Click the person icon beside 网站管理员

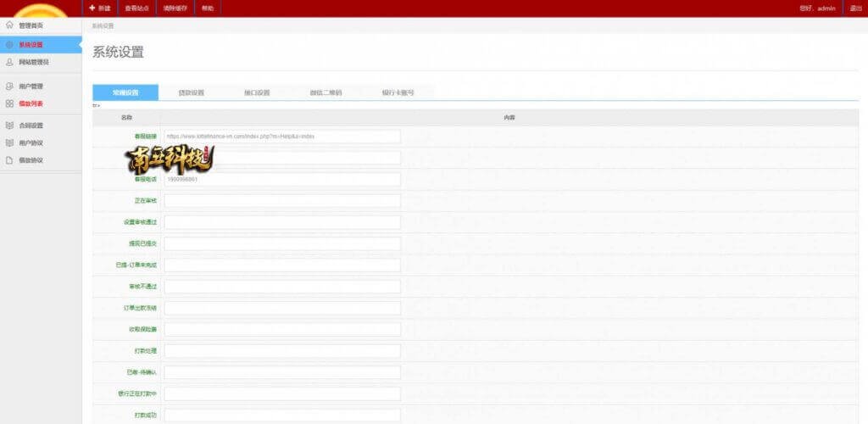pyautogui.click(x=9, y=62)
